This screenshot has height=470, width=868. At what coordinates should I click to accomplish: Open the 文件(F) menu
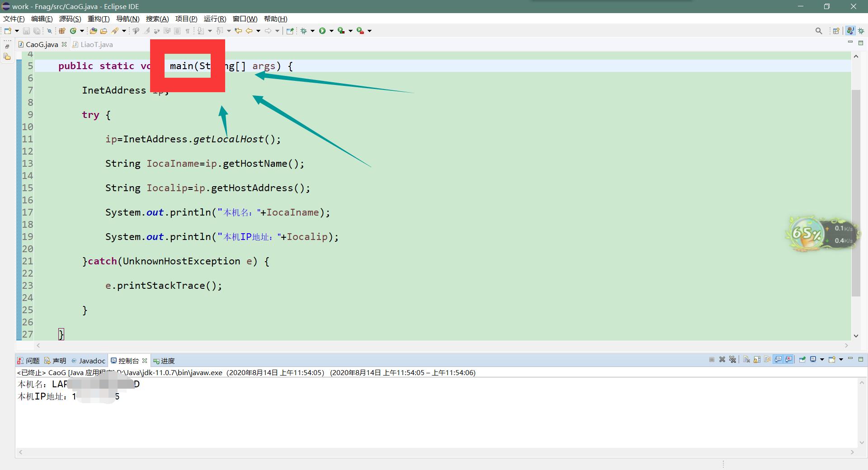point(14,19)
